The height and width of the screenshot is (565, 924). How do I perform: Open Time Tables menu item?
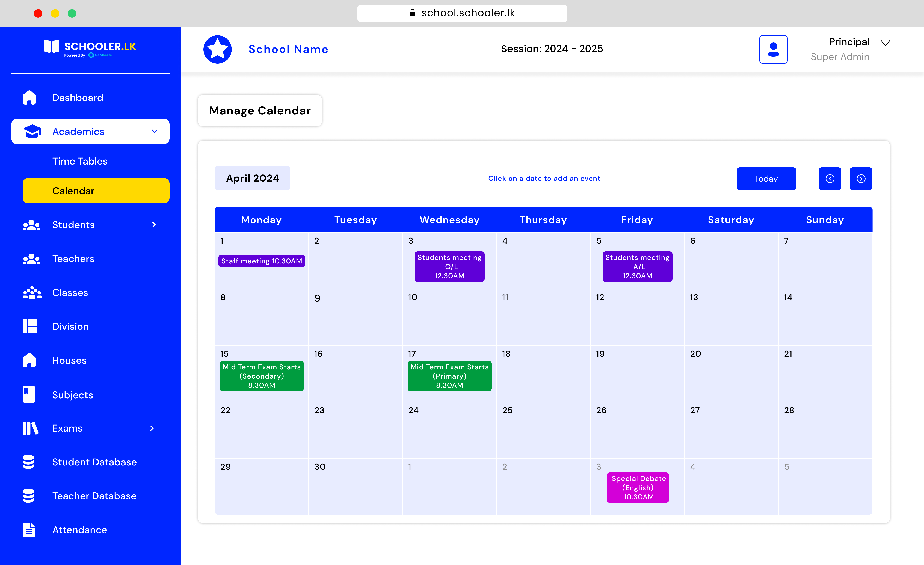point(80,161)
